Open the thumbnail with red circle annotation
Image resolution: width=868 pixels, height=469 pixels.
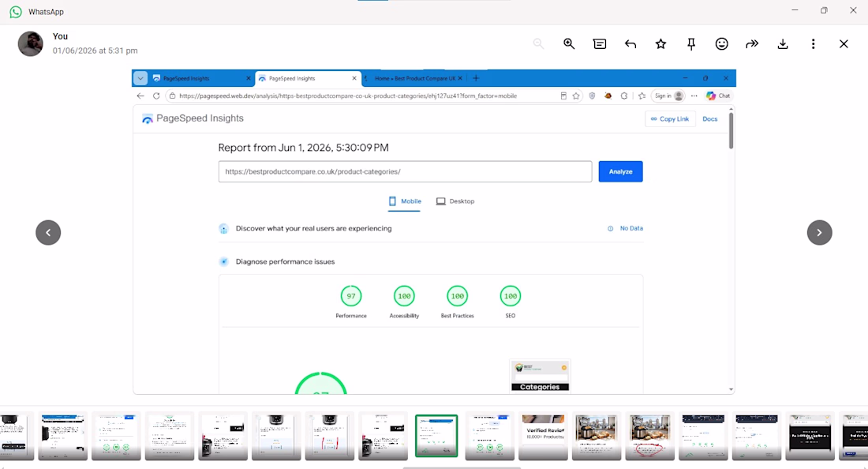click(x=649, y=437)
